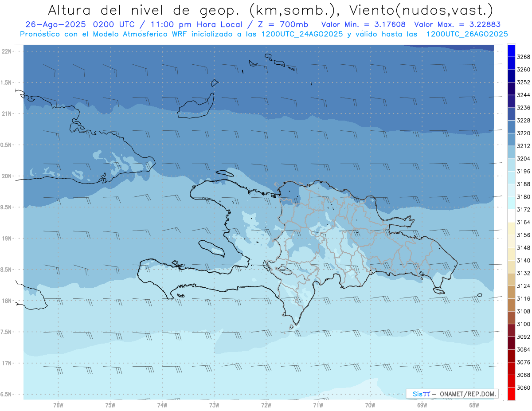Click the 'Z = 700mb' level label
This screenshot has width=532, height=411.
pos(282,24)
